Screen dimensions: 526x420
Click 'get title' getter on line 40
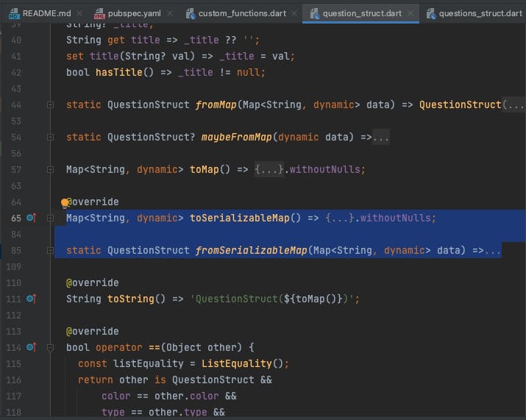[x=133, y=40]
